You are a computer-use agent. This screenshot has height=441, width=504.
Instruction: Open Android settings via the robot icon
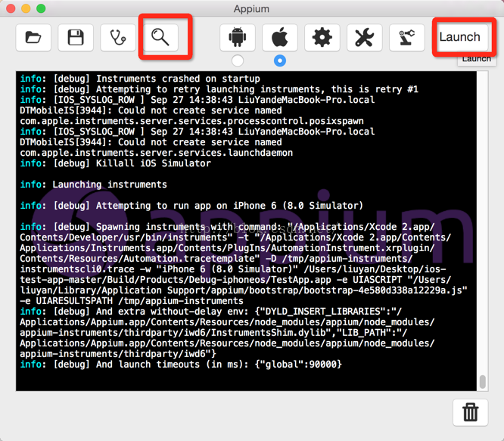(238, 38)
